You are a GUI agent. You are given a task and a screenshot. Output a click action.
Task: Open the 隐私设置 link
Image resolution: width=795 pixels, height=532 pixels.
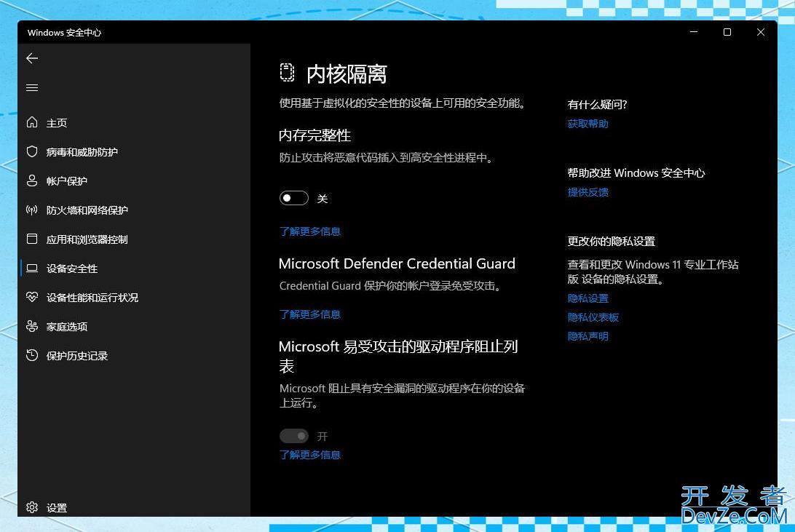[588, 298]
